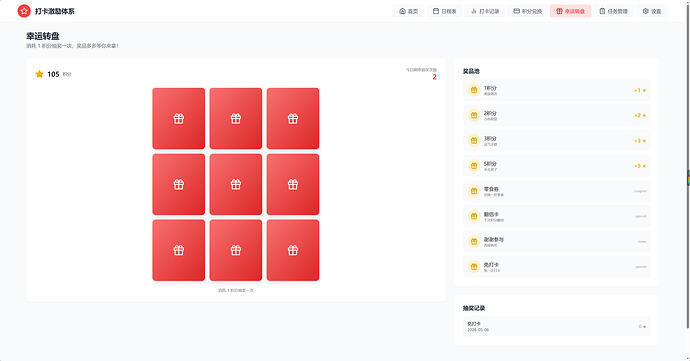Click the +3 reward value
This screenshot has height=361, width=690.
pos(640,141)
